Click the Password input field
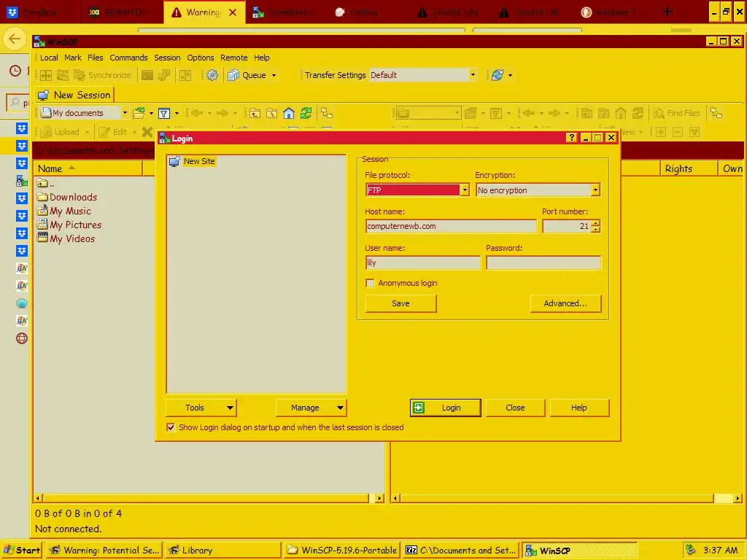Viewport: 747px width, 560px height. 543,262
